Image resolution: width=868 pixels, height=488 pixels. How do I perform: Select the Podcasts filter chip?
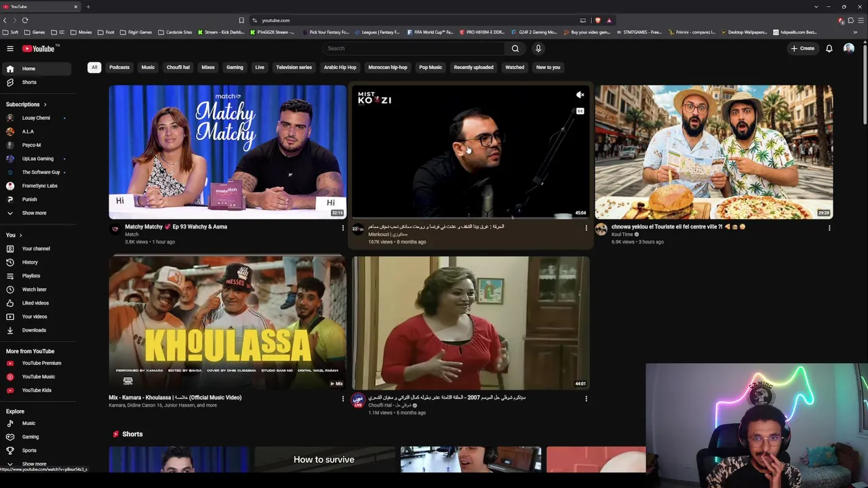pos(119,67)
